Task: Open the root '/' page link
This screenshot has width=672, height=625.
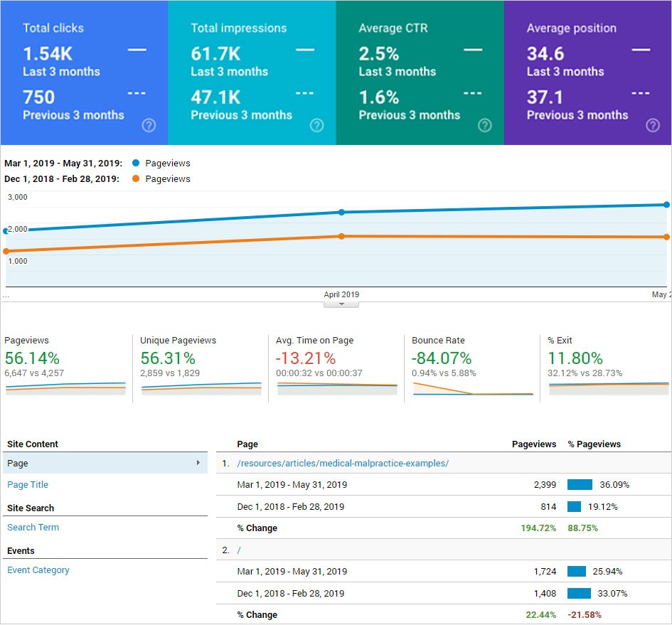Action: [239, 550]
